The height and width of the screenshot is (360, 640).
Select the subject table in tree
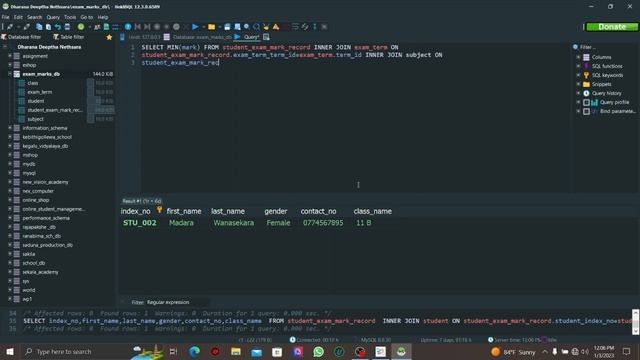[x=35, y=119]
